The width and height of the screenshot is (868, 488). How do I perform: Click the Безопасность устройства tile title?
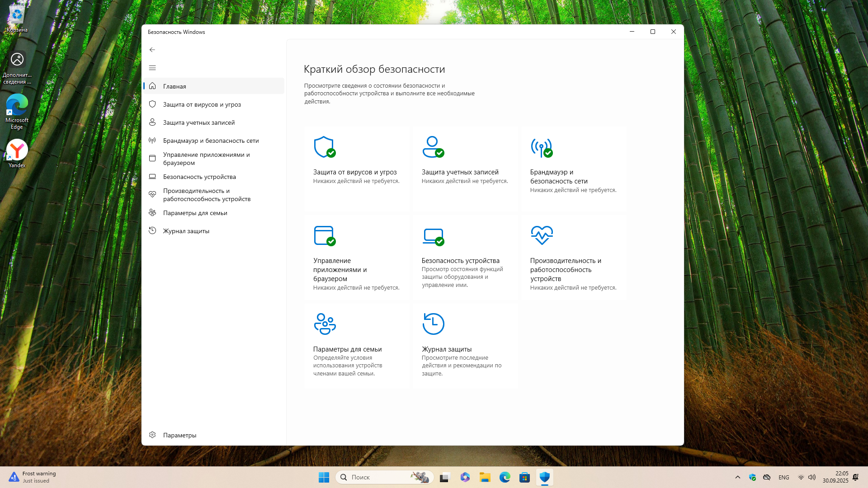click(460, 261)
